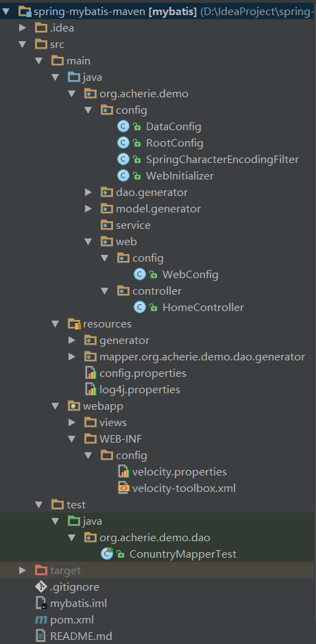Image resolution: width=316 pixels, height=644 pixels.
Task: Click the resources root folder icon
Action: tap(74, 323)
